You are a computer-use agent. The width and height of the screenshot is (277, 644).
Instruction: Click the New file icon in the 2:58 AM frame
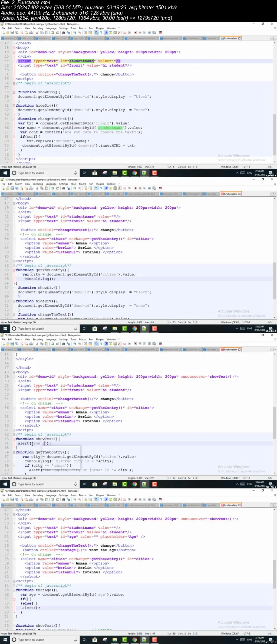click(3, 32)
